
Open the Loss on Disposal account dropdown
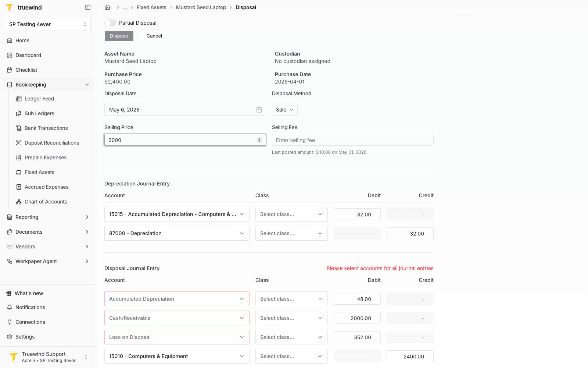(x=177, y=337)
